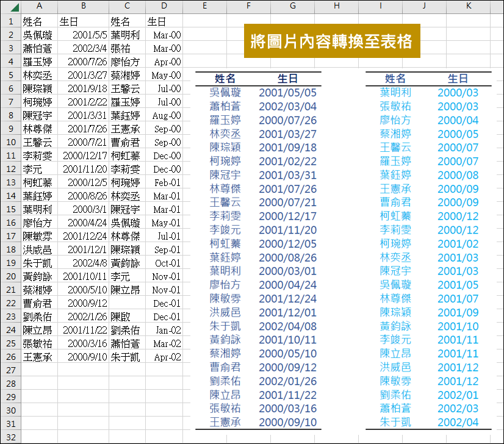
Task: Select cell 羅玉婷 in column A
Action: [39, 62]
